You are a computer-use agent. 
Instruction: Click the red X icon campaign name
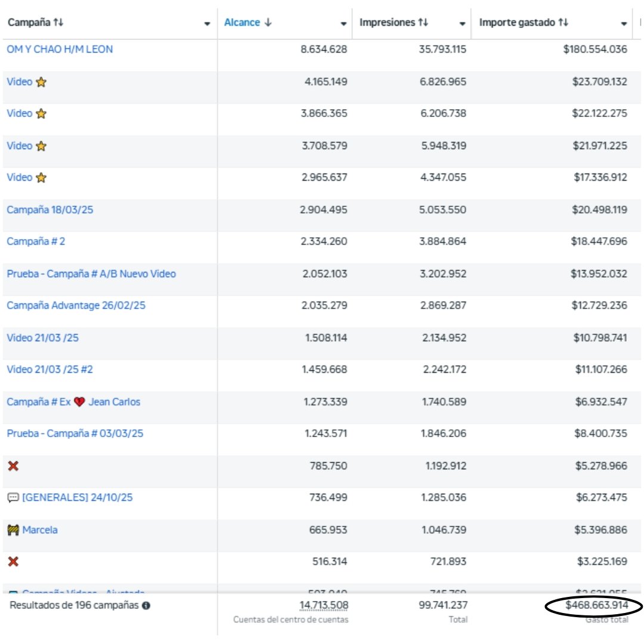13,465
